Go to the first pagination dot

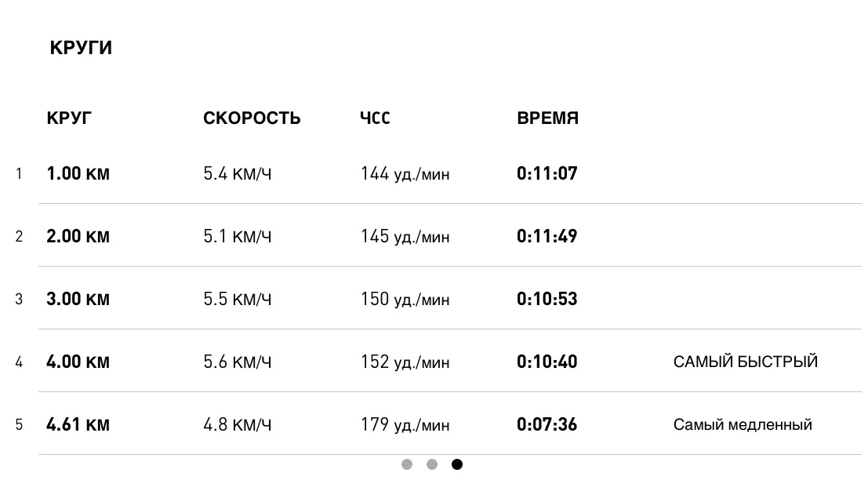click(x=407, y=464)
